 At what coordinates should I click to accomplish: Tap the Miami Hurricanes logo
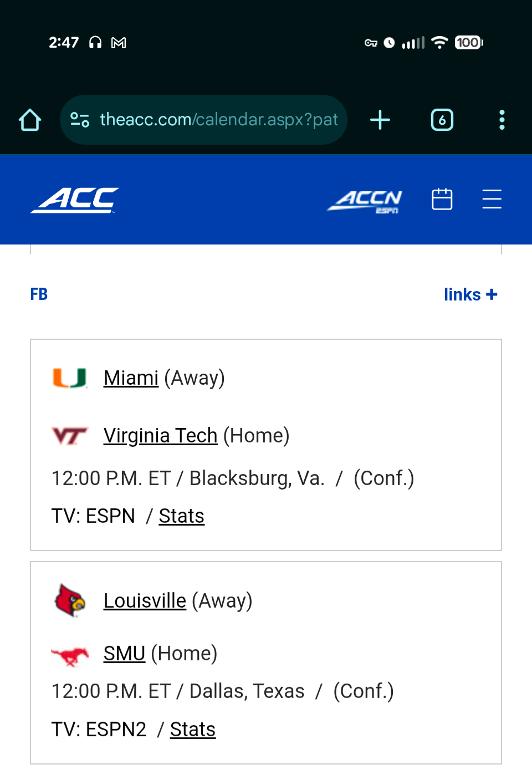[70, 378]
